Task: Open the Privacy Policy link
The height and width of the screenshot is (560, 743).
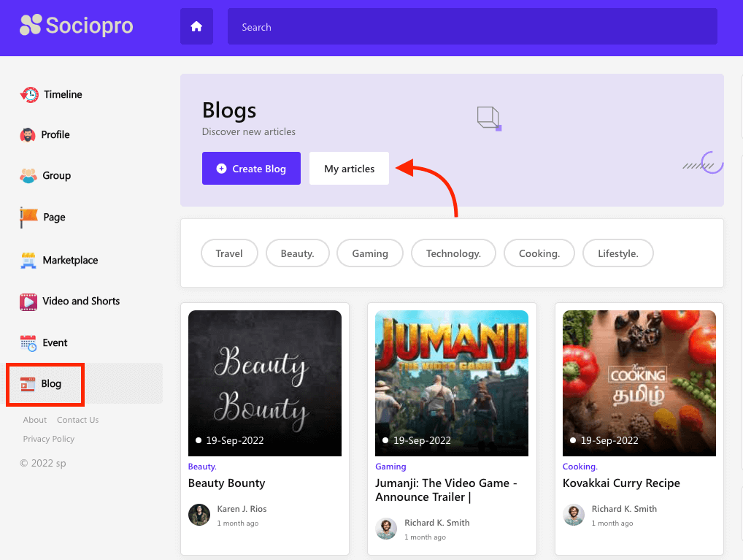Action: pos(48,438)
